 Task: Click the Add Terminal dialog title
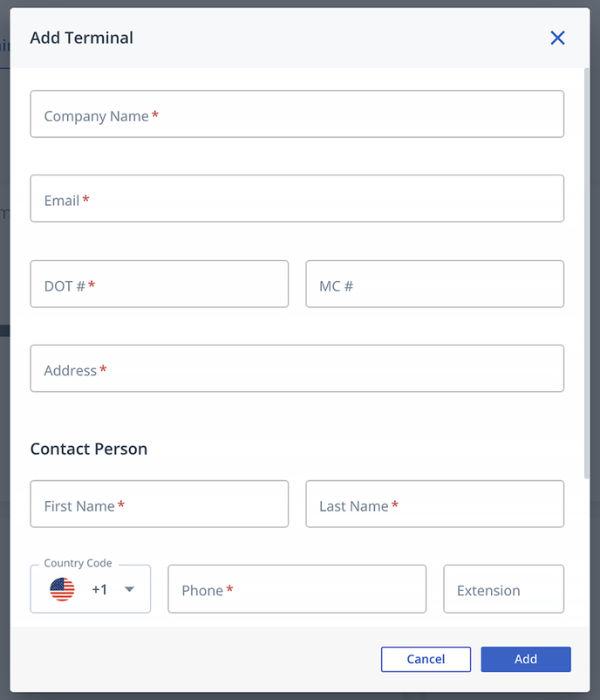pyautogui.click(x=82, y=38)
